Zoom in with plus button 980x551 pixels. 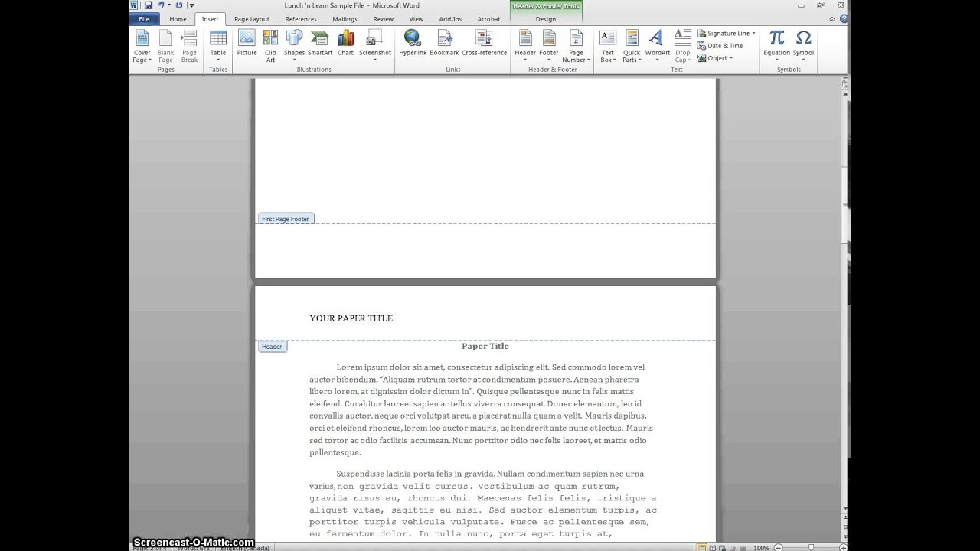(x=844, y=548)
